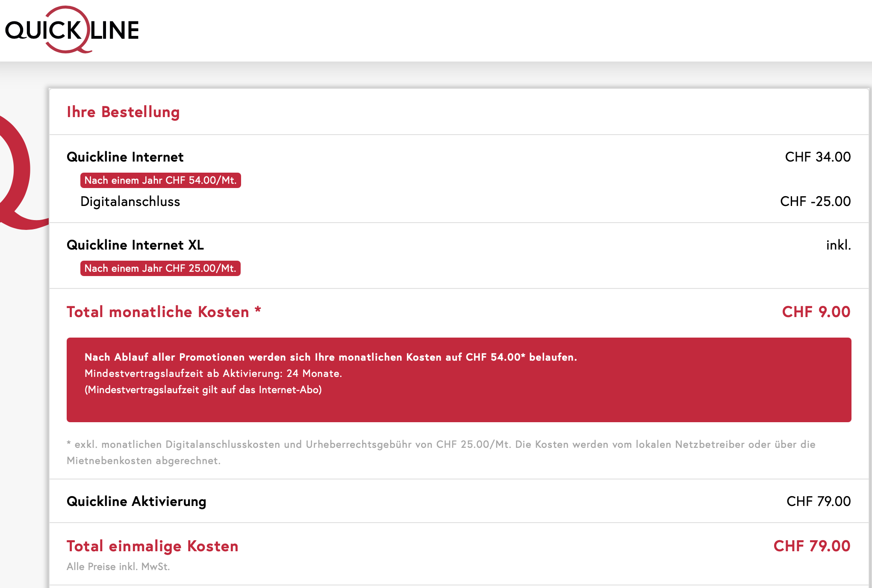Click 'Total monatliche Kosten' heading
The height and width of the screenshot is (588, 872).
[163, 312]
